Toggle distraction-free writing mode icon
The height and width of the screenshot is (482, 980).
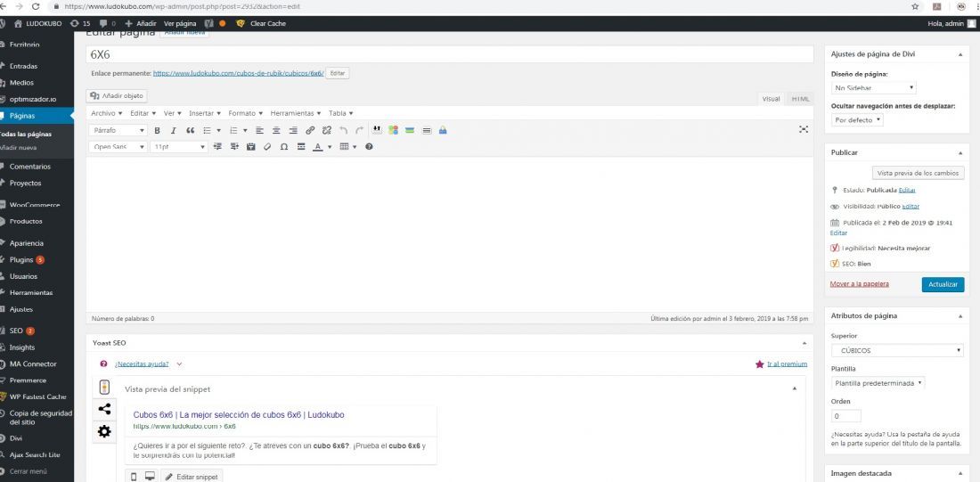click(804, 129)
